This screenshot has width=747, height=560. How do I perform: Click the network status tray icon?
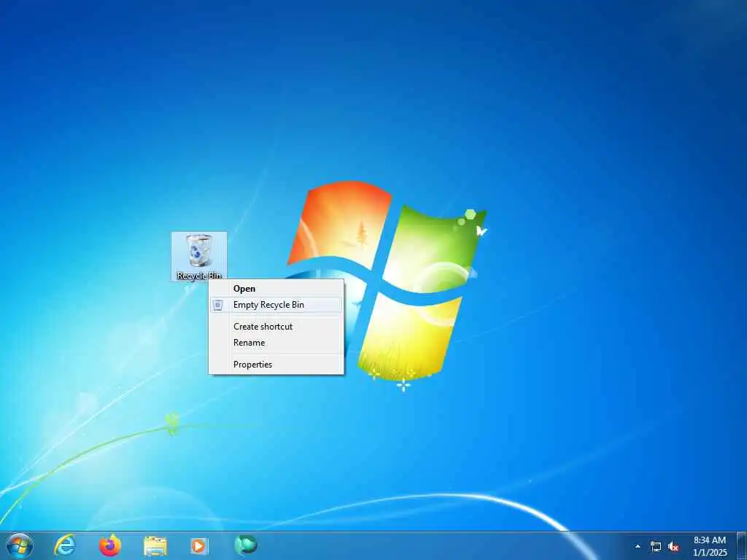click(656, 547)
